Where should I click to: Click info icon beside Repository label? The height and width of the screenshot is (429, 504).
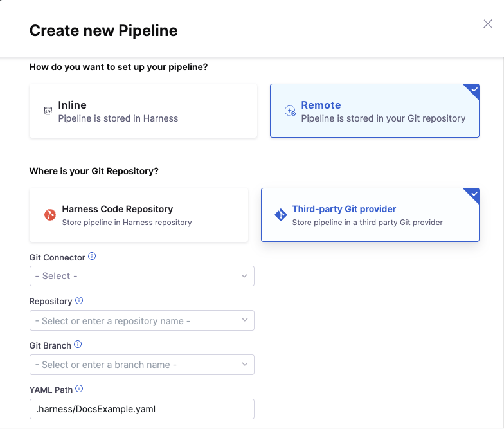click(79, 300)
